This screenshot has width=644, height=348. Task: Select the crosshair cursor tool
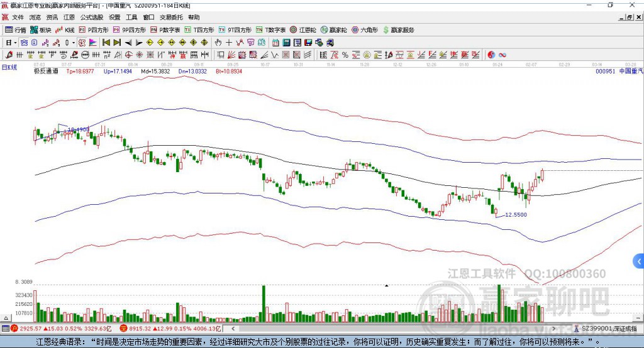coord(229,42)
